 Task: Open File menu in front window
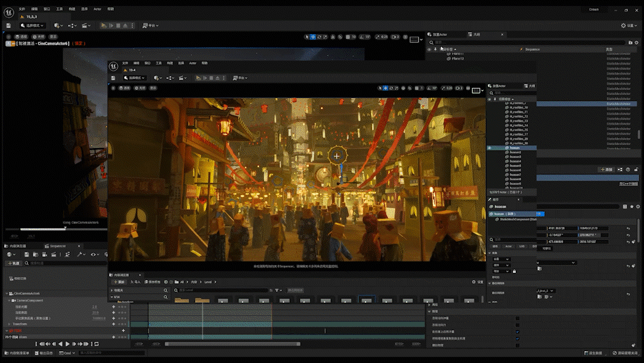[125, 63]
